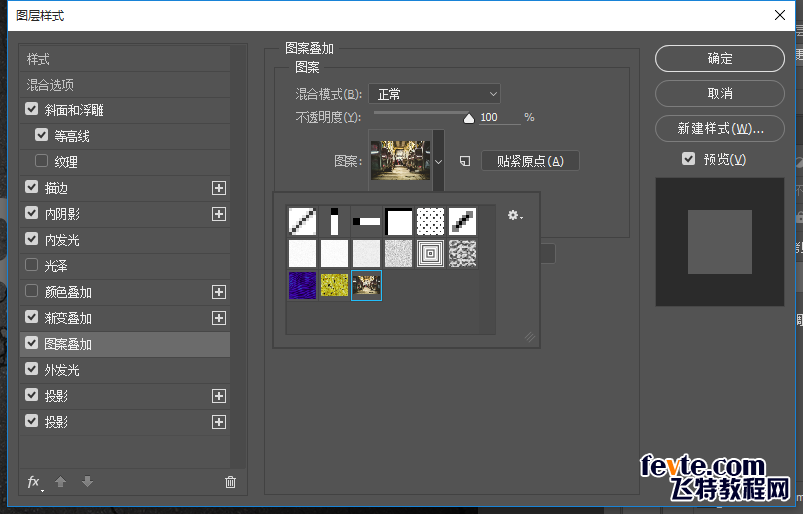This screenshot has width=803, height=514.
Task: Click the 新建样式(W)... button
Action: tap(720, 128)
